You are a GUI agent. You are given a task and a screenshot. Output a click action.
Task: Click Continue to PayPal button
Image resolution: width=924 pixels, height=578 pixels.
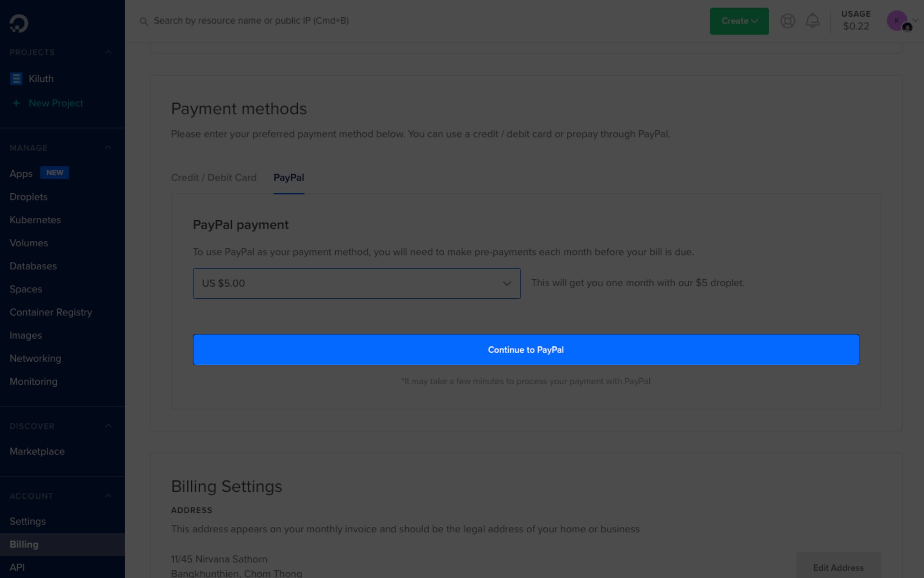point(526,350)
